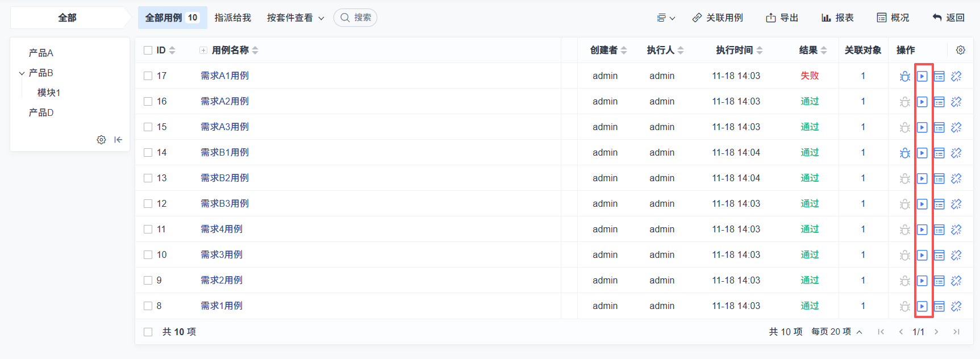This screenshot has width=980, height=359.
Task: Open the 需求3用例 link
Action: [222, 254]
